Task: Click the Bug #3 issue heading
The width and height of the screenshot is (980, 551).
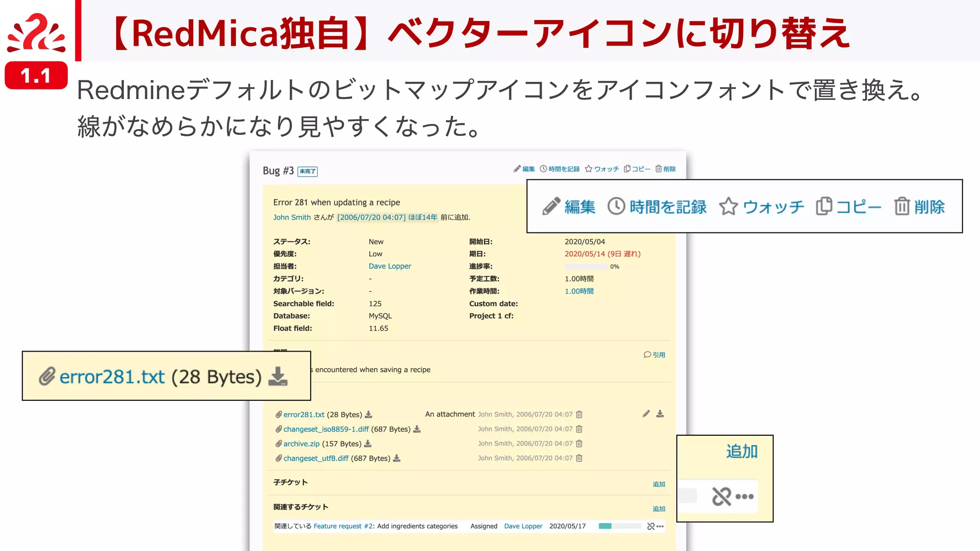Action: 278,171
